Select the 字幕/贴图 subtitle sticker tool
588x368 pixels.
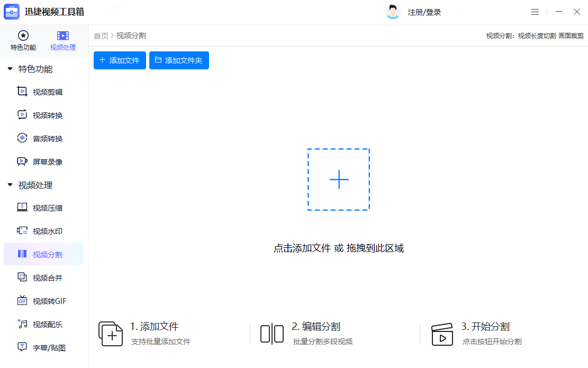click(49, 348)
